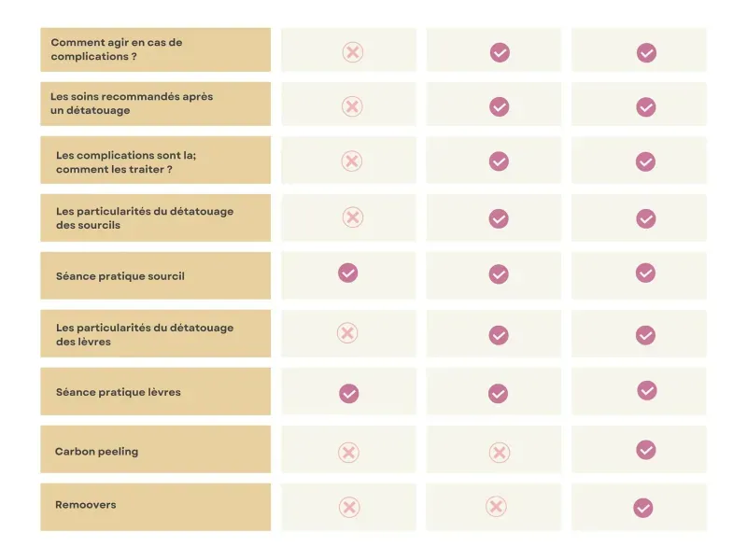Click the first column checkmark for 'Séance pratique sourcil'

(348, 273)
